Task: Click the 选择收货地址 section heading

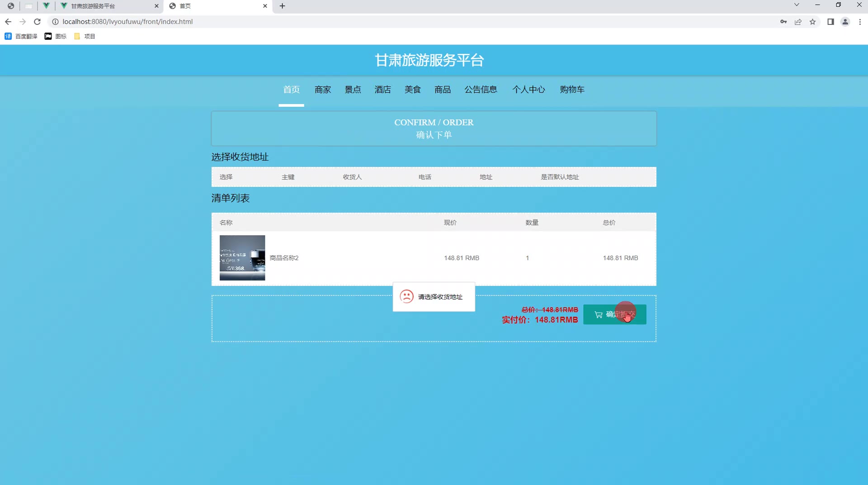Action: pyautogui.click(x=240, y=157)
